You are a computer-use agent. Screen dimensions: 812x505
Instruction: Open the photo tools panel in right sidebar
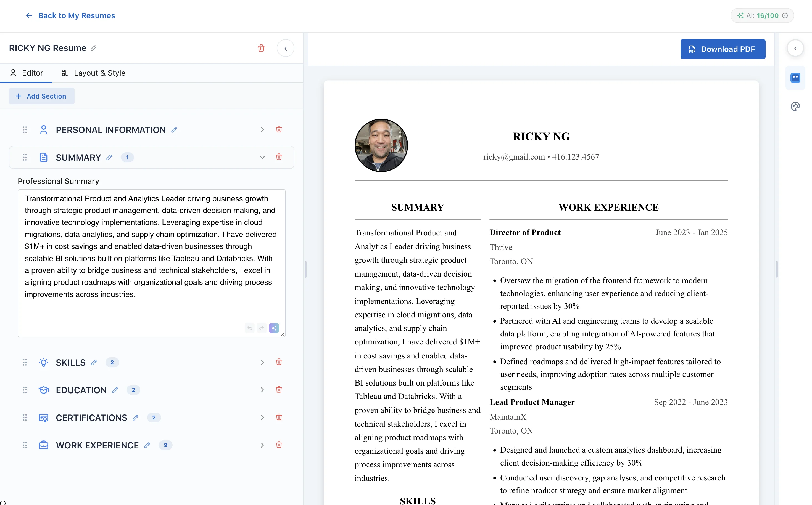[795, 78]
